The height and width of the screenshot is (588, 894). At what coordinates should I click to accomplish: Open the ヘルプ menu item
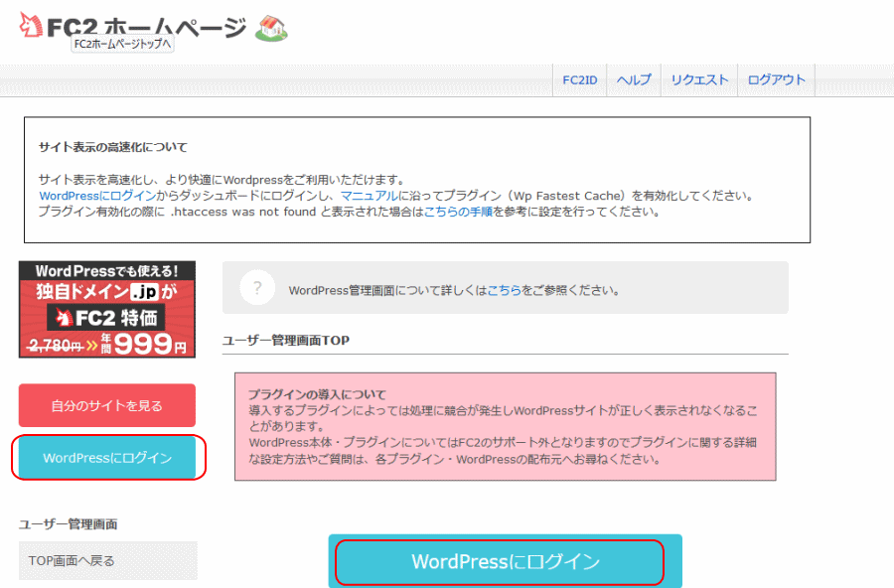pyautogui.click(x=634, y=79)
